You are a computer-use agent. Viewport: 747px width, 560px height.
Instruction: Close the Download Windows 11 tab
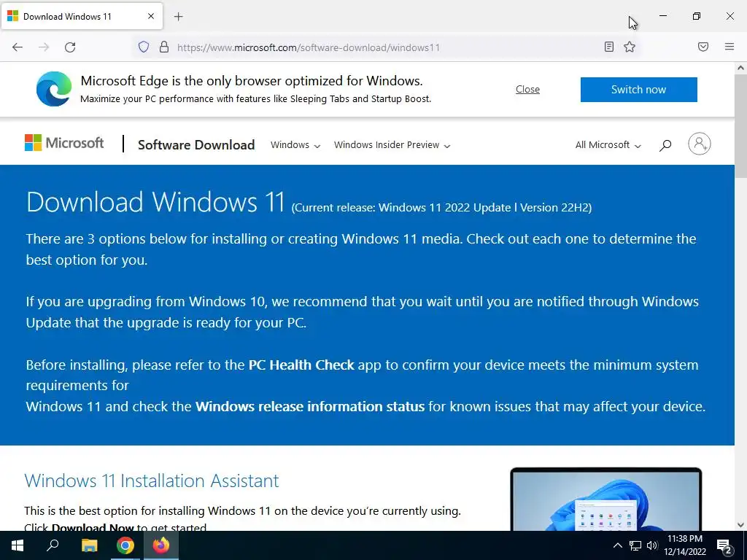(151, 16)
